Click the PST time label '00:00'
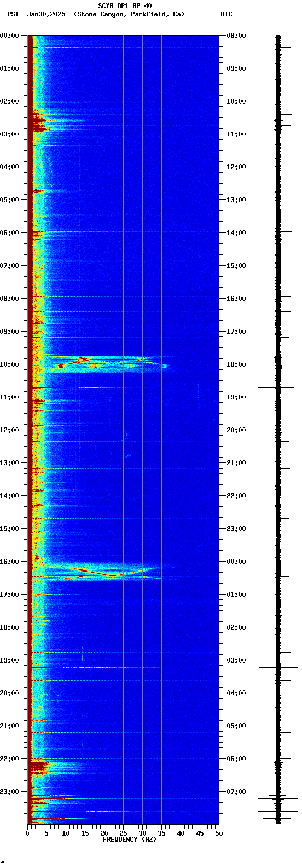The image size is (302, 868). (x=9, y=36)
